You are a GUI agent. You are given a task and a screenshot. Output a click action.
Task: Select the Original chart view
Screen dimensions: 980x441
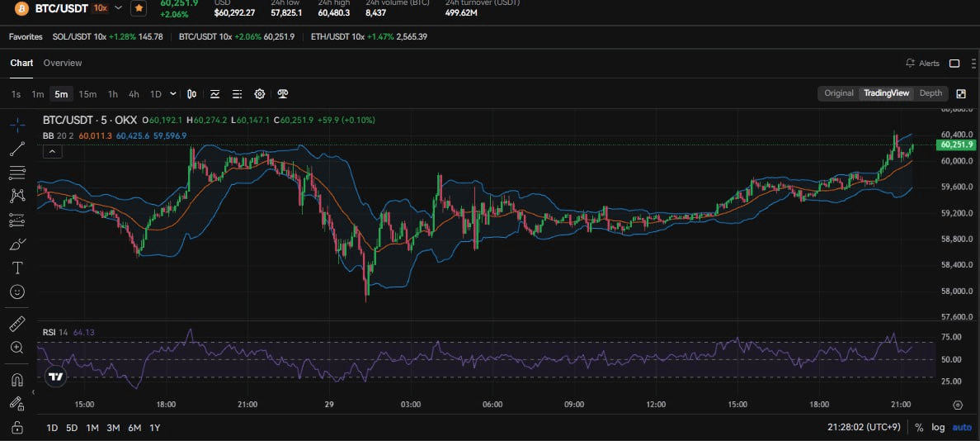click(839, 93)
